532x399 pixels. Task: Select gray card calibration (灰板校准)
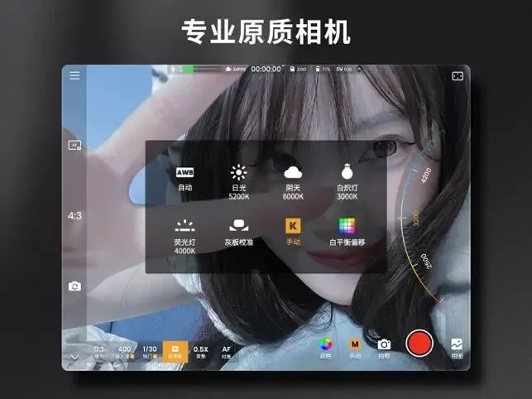[x=239, y=233]
